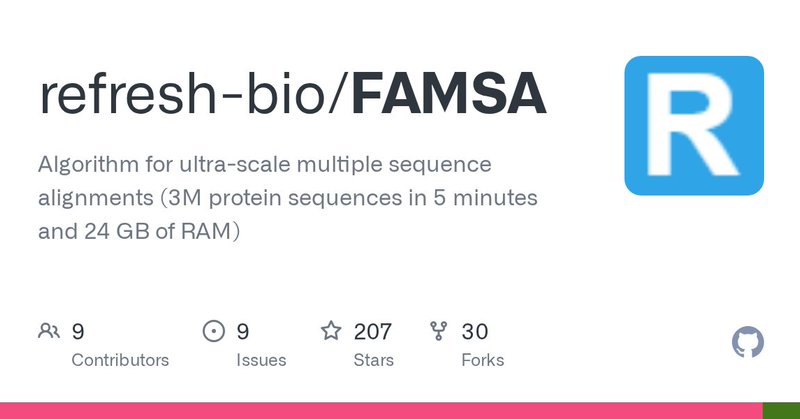Click the Contributors people icon
Image resolution: width=800 pixels, height=419 pixels.
(49, 331)
